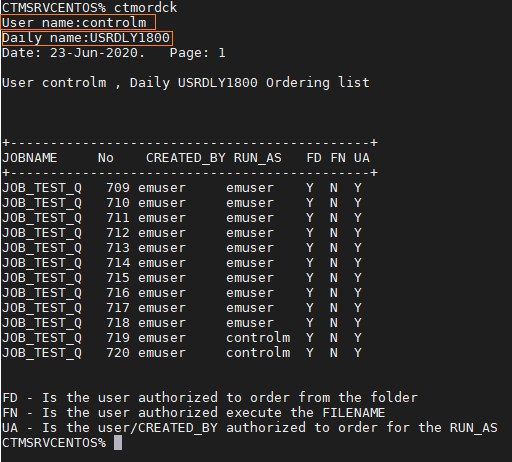Click the RUN_AS column header

click(x=258, y=158)
